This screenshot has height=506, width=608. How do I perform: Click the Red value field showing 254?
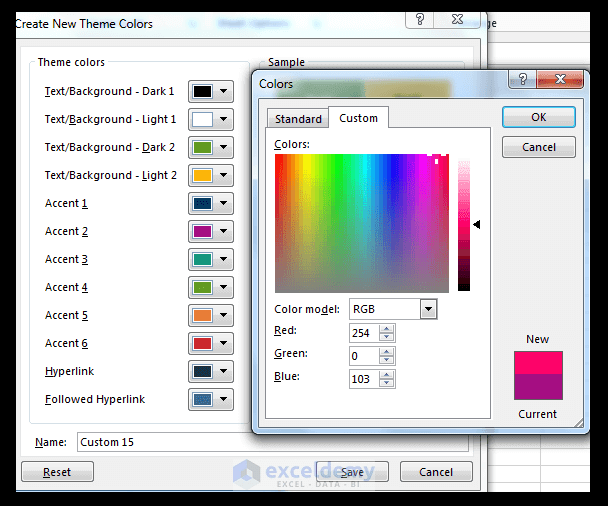coord(364,333)
